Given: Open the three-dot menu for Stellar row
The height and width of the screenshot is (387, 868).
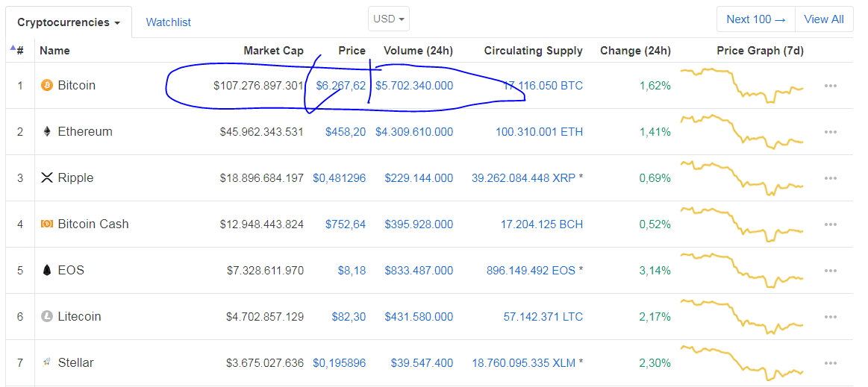Looking at the screenshot, I should tap(831, 363).
